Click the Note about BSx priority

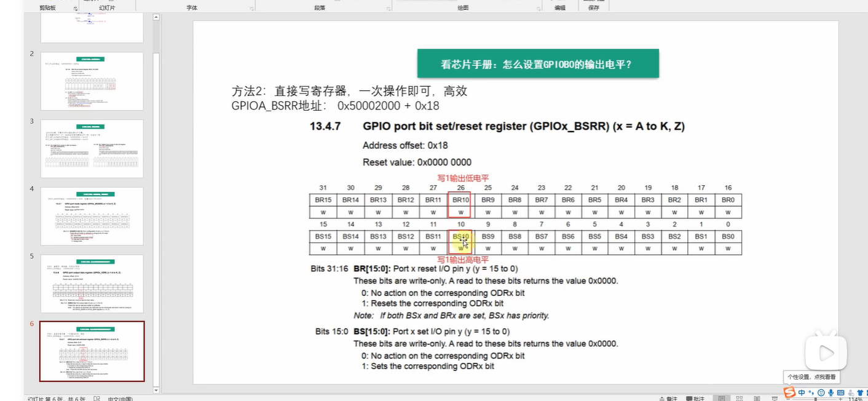click(x=451, y=316)
